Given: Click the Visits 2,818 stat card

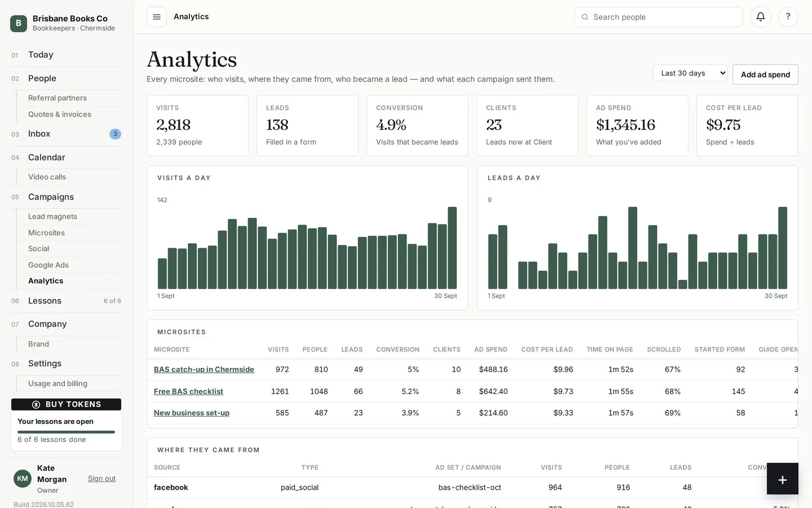Looking at the screenshot, I should tap(197, 125).
